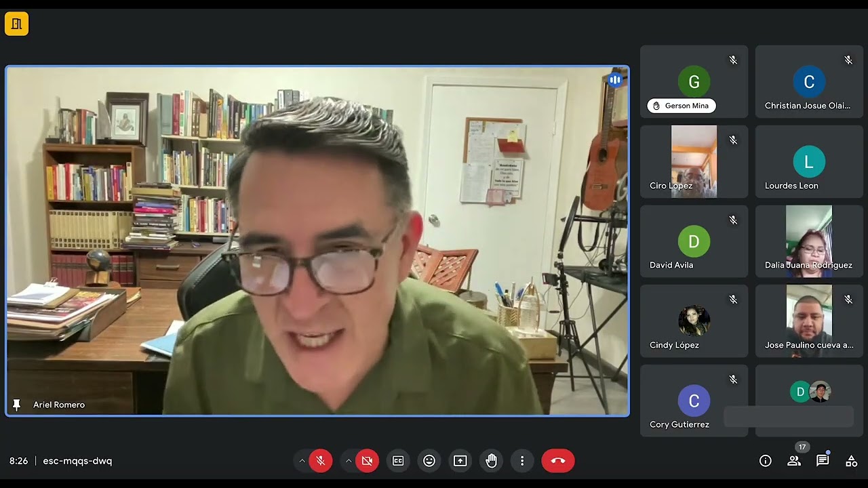This screenshot has height=488, width=868.
Task: Raise your hand
Action: click(492, 461)
